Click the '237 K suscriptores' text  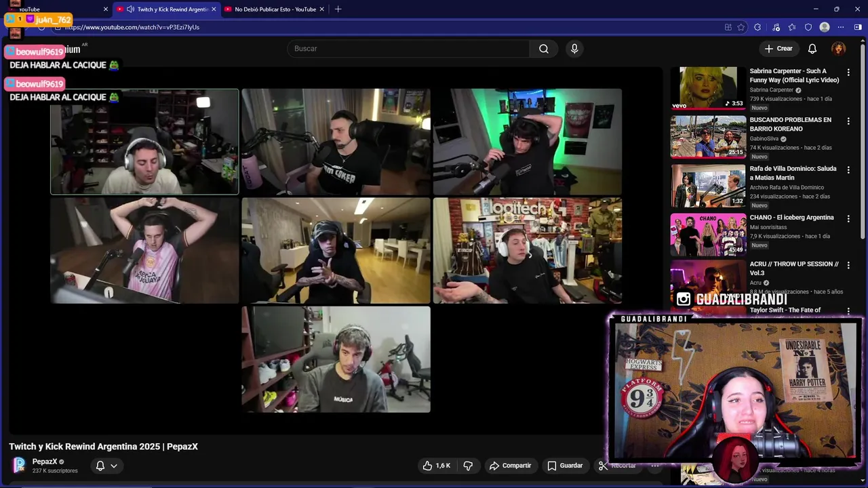[55, 470]
